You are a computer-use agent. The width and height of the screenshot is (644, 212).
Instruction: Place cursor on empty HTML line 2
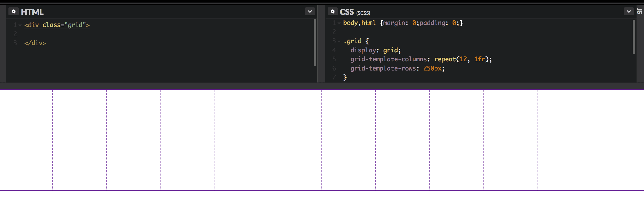coord(164,34)
